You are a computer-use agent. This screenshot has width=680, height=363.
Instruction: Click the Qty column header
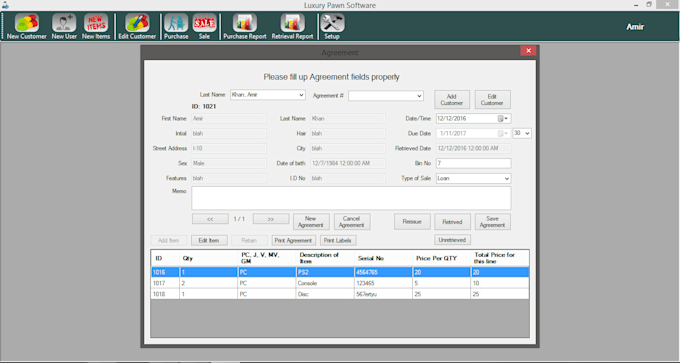pyautogui.click(x=209, y=258)
